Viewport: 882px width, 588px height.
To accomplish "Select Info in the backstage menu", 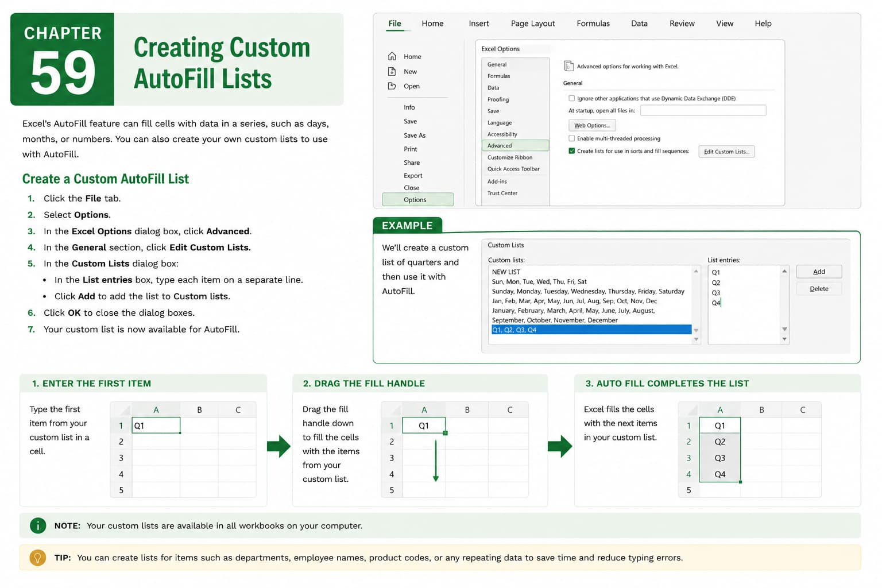I will (x=409, y=107).
